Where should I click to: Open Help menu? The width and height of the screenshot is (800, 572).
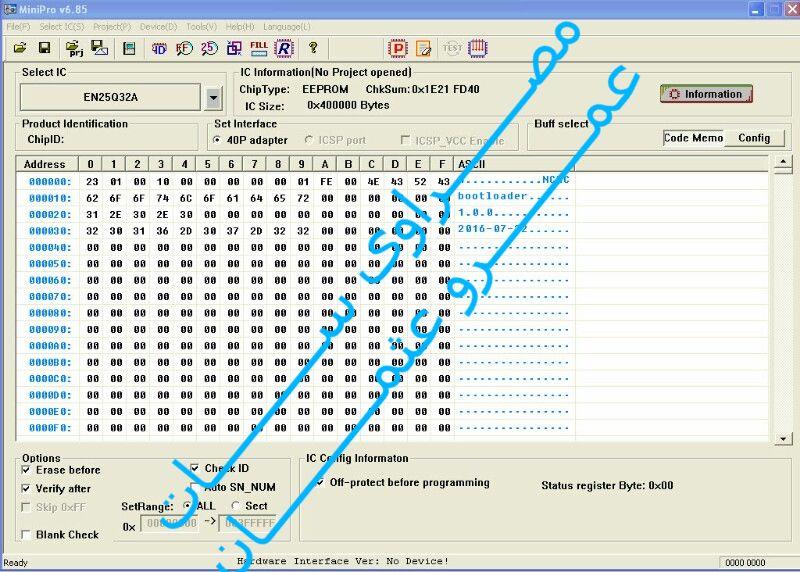coord(240,27)
